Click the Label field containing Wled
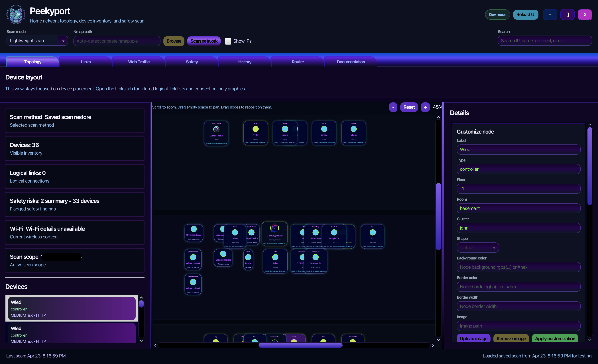The height and width of the screenshot is (364, 598). (518, 150)
